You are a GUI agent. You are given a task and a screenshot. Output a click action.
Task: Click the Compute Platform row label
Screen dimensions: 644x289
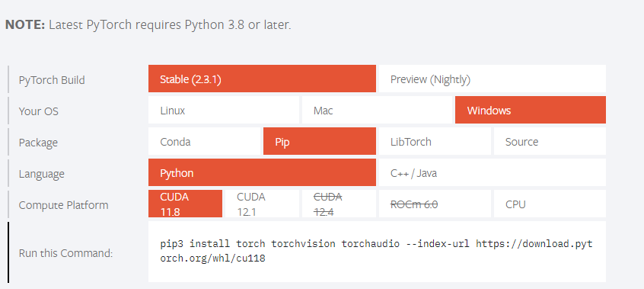point(64,205)
